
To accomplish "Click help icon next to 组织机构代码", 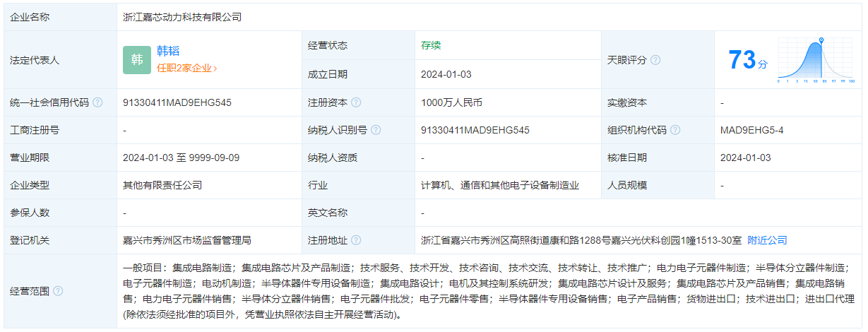I will (675, 130).
